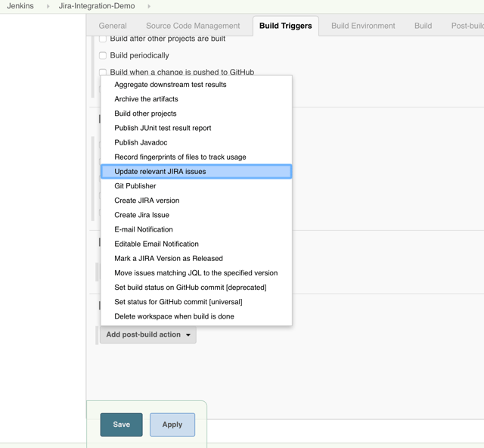The width and height of the screenshot is (484, 448).
Task: Choose Publish JUnit test result report
Action: [x=197, y=128]
